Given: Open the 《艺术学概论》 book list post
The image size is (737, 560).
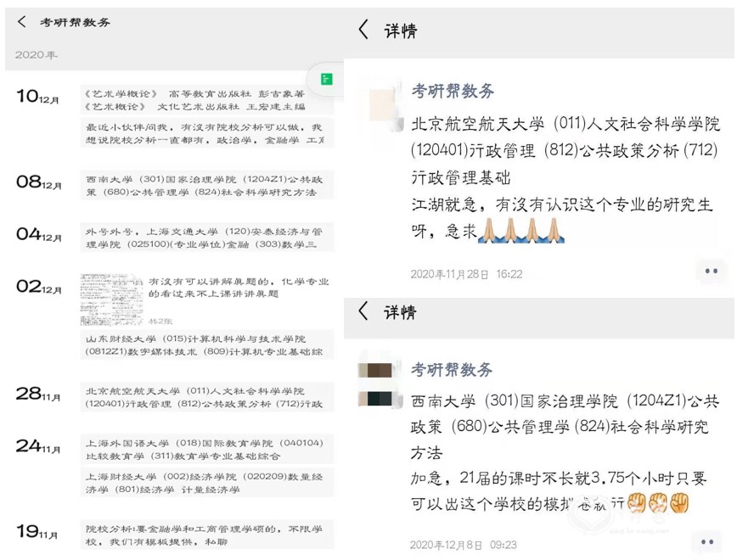Looking at the screenshot, I should point(207,100).
